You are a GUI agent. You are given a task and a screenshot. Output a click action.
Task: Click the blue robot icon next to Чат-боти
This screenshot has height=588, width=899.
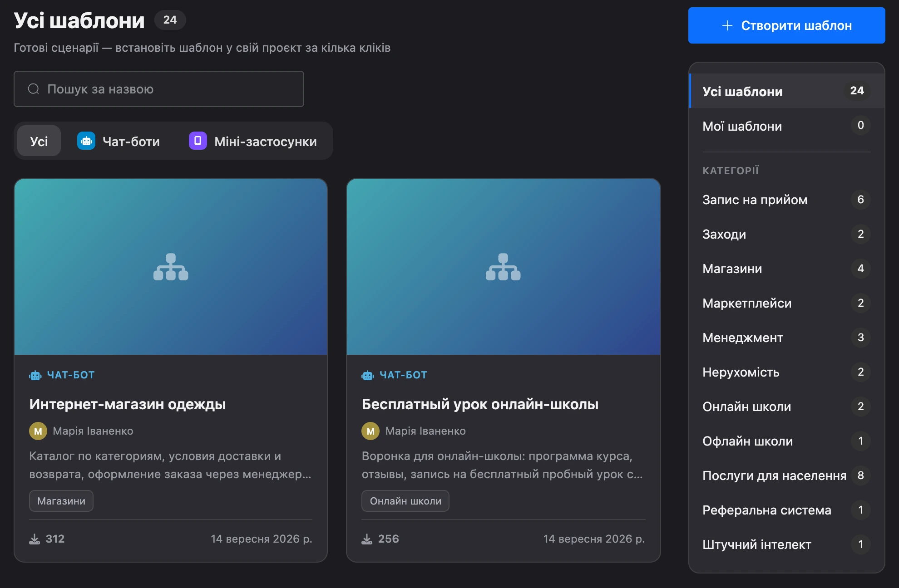coord(86,141)
